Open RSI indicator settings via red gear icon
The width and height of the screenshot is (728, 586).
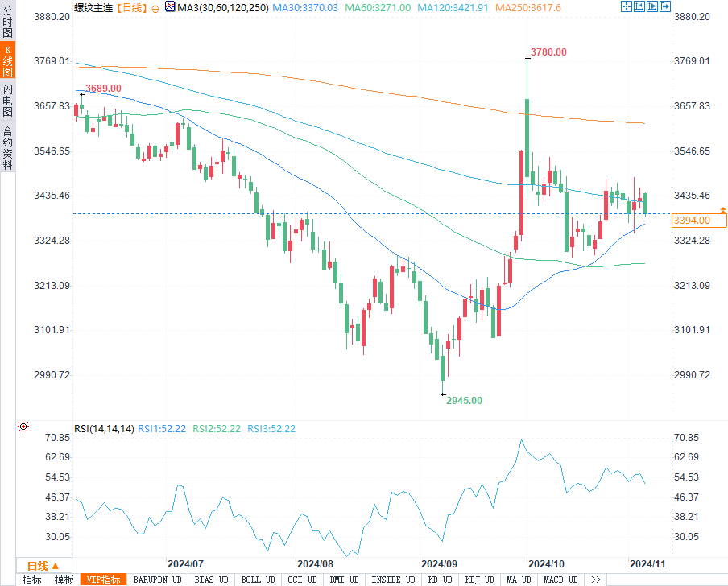click(x=23, y=427)
